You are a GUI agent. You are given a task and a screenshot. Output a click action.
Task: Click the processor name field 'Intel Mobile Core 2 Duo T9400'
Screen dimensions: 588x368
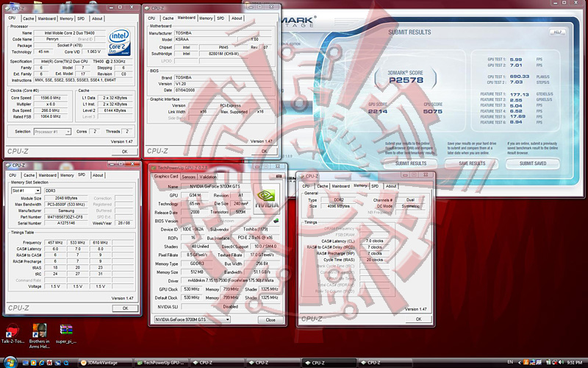pos(70,33)
